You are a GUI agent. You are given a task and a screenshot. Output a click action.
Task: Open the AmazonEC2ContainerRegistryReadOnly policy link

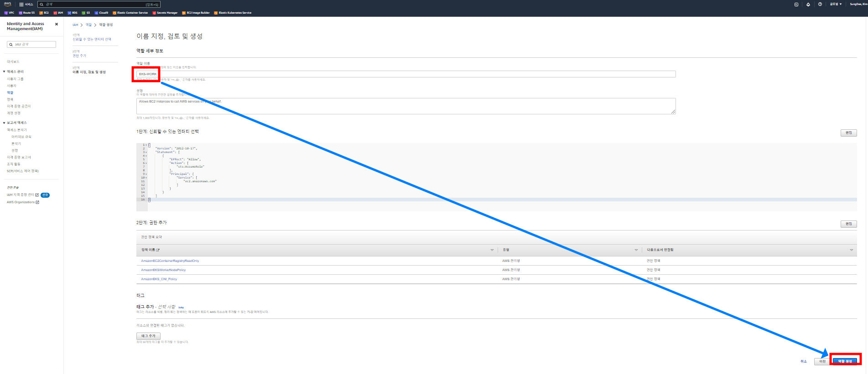click(170, 261)
